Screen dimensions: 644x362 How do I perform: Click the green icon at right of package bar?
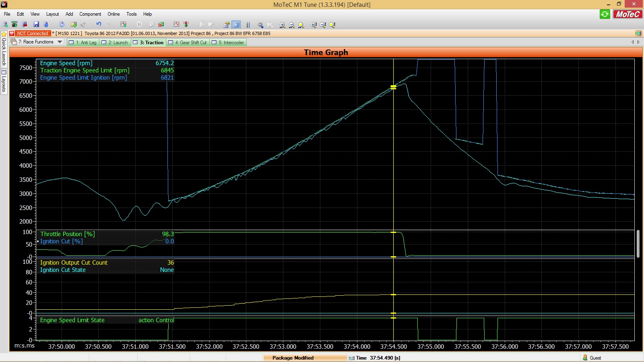[x=638, y=33]
